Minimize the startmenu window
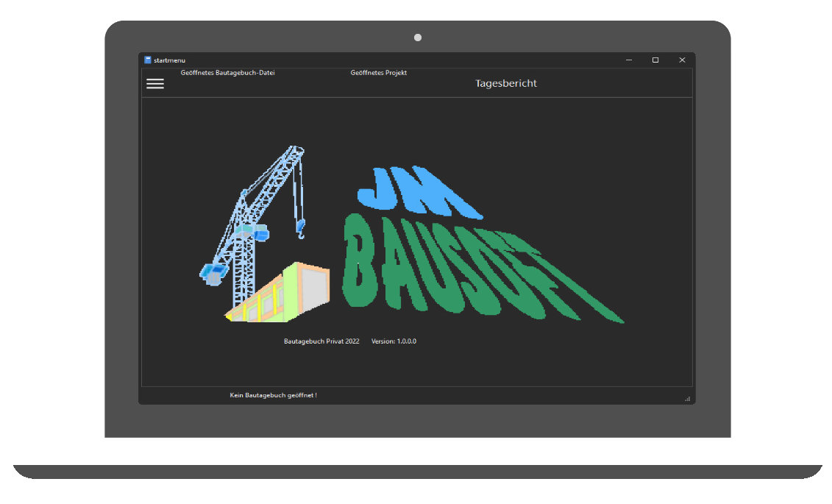 coord(629,60)
